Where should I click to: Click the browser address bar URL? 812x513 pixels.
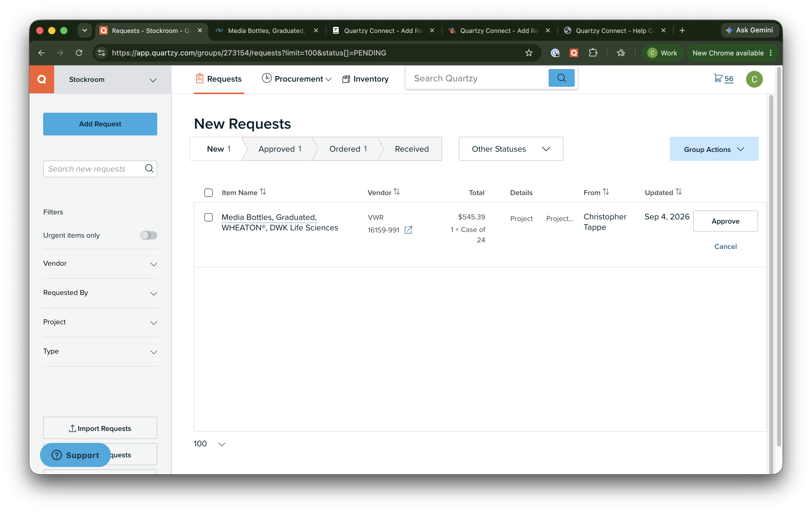(x=249, y=53)
